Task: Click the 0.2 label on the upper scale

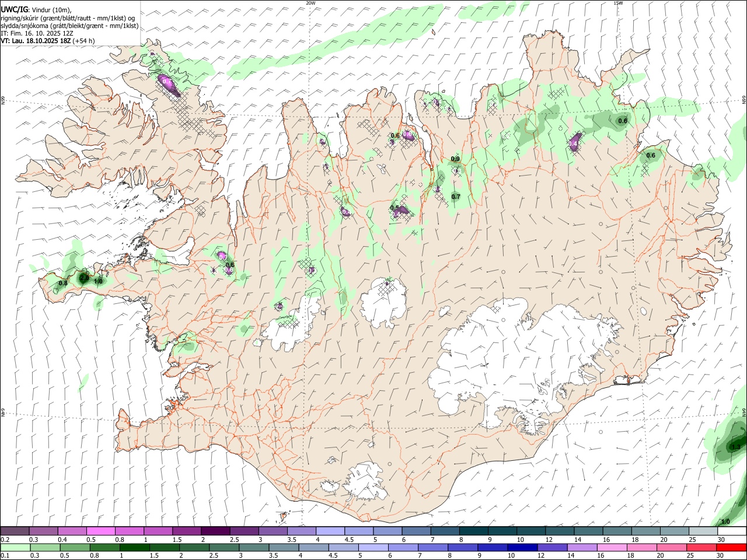Action: [x=5, y=540]
